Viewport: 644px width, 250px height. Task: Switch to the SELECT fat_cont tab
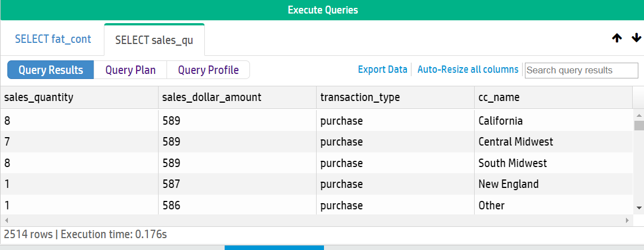point(52,40)
